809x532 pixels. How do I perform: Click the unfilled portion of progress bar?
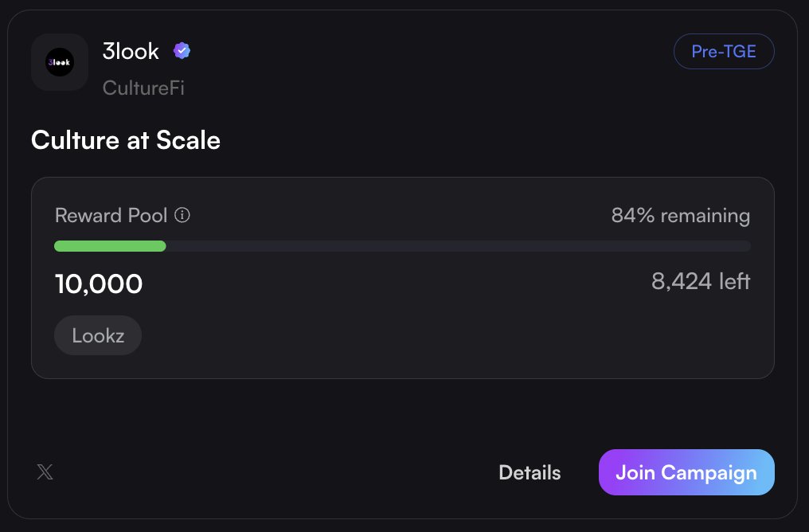(458, 246)
